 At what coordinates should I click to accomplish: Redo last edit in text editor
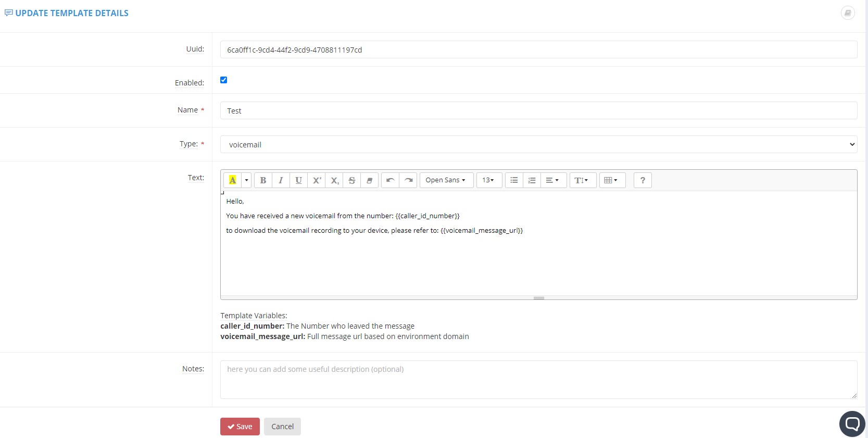tap(408, 180)
